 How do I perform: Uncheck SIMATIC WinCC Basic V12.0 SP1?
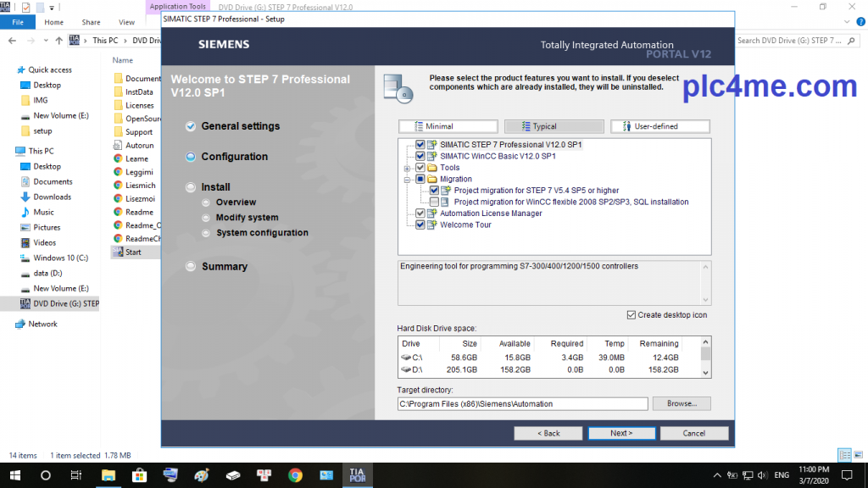point(420,157)
